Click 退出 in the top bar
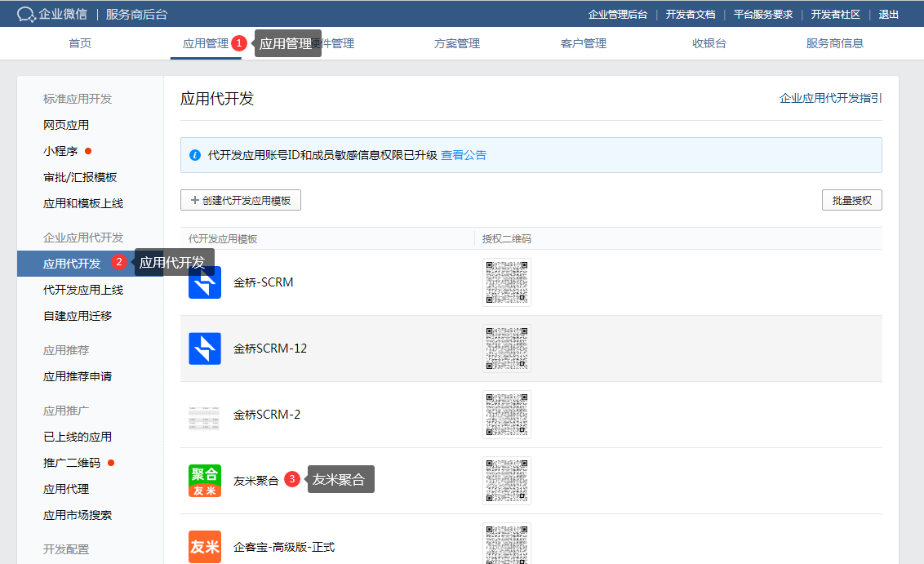Screen dimensions: 924x564 (x=889, y=14)
